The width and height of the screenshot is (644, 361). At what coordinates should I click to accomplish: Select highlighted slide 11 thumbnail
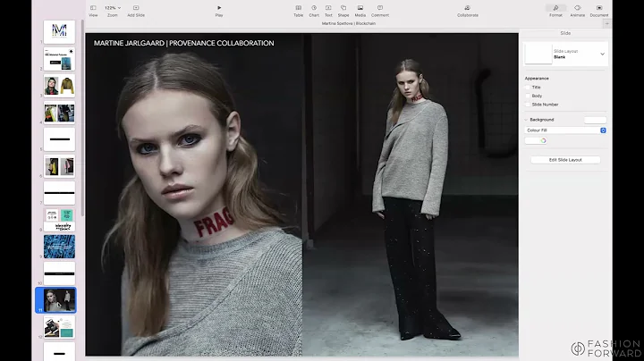[x=59, y=300]
